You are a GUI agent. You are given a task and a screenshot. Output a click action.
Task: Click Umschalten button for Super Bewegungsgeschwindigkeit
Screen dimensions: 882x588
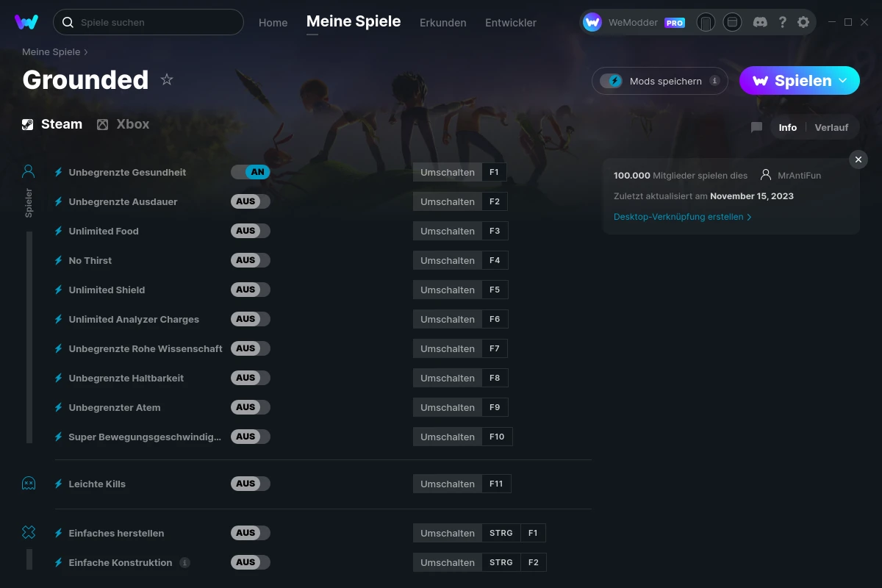[x=448, y=437]
